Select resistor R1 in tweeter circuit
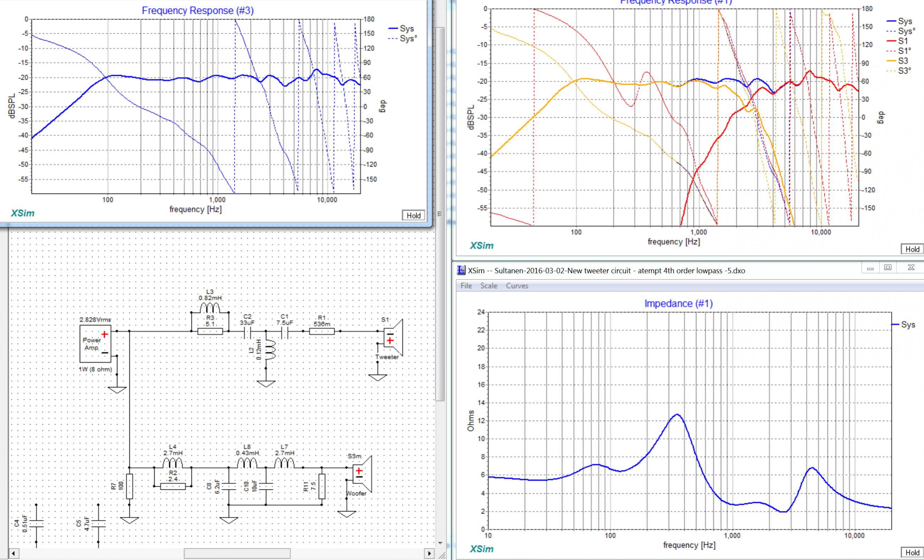This screenshot has height=560, width=924. 322,331
